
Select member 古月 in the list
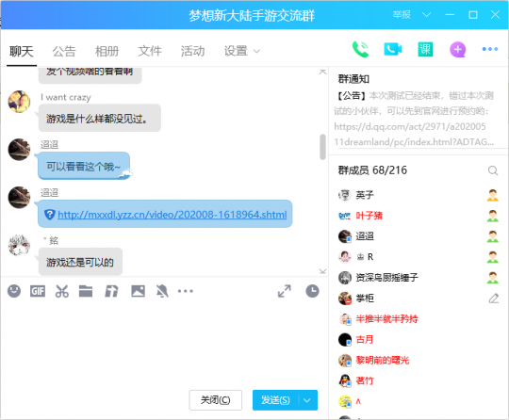click(419, 340)
